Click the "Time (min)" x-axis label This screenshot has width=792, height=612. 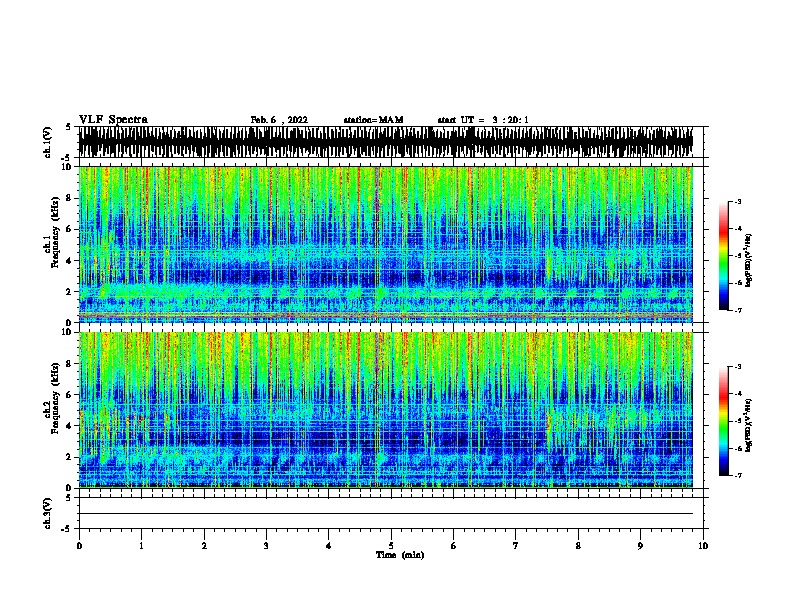[400, 555]
